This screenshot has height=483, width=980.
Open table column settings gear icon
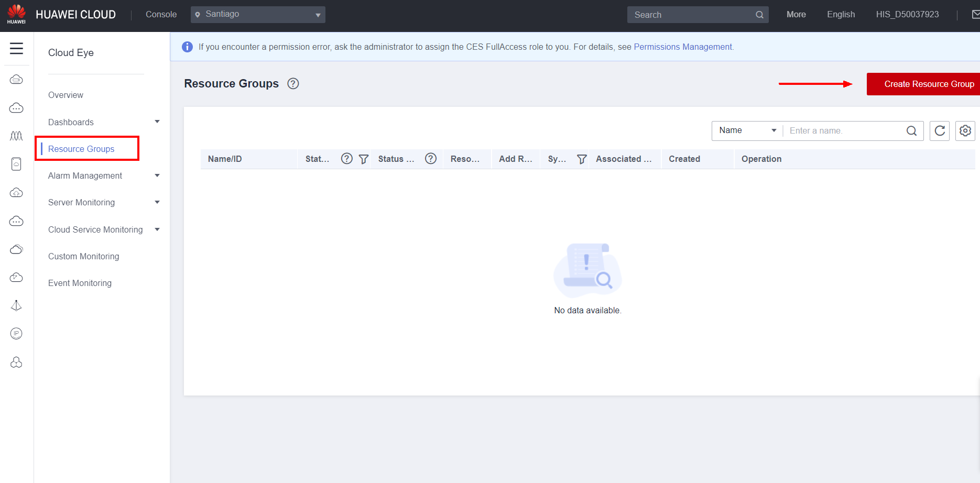965,131
